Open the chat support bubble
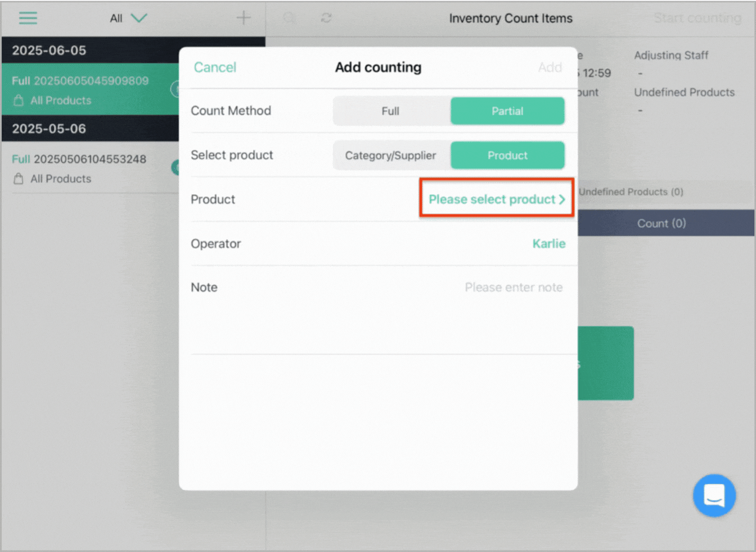Image resolution: width=756 pixels, height=552 pixels. 714,496
